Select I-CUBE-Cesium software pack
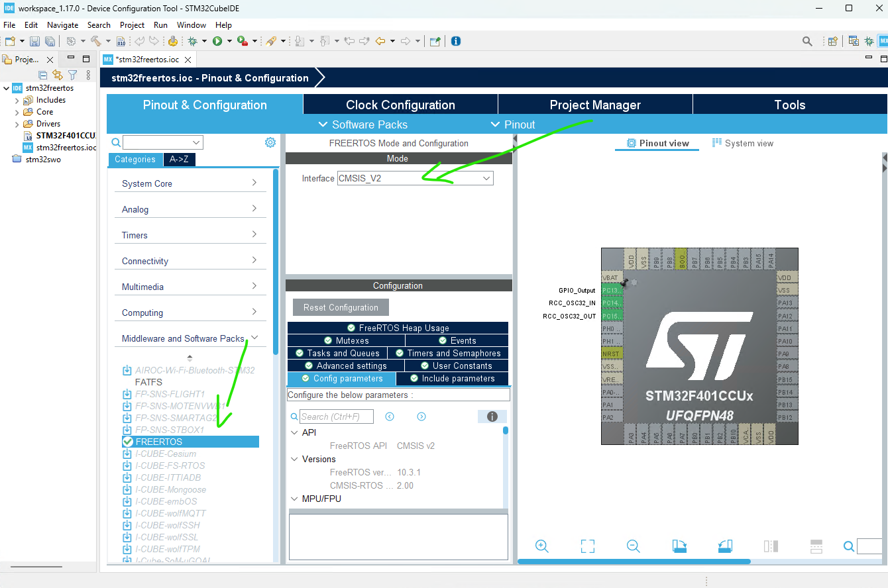888x588 pixels. [166, 454]
